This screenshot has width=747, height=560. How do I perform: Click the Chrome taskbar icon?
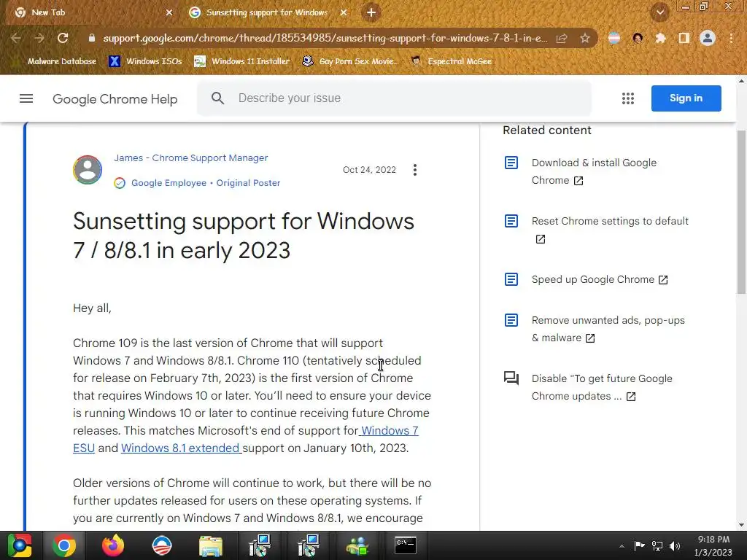coord(64,545)
